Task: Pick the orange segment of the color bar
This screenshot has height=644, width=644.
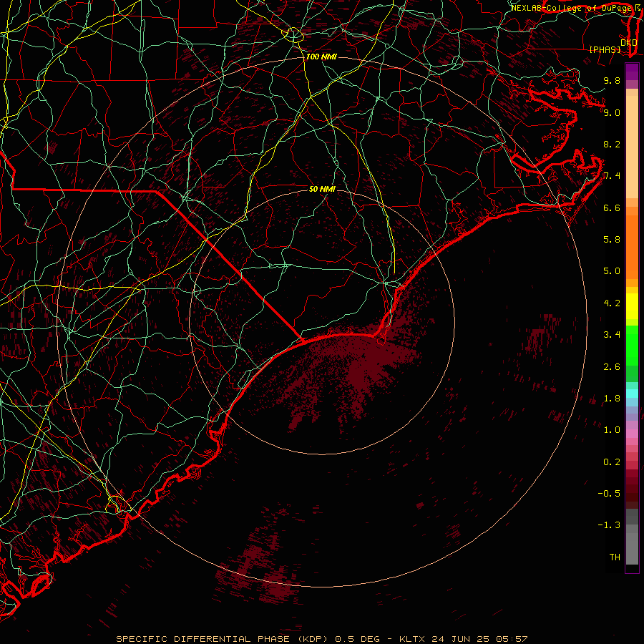Action: 632,248
